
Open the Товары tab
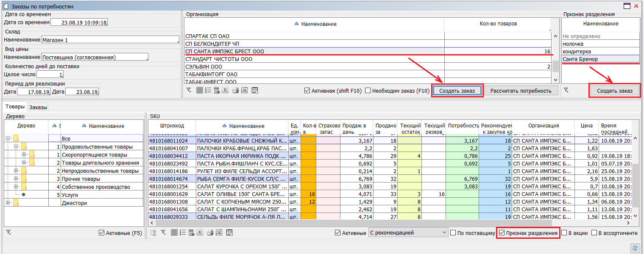[14, 107]
